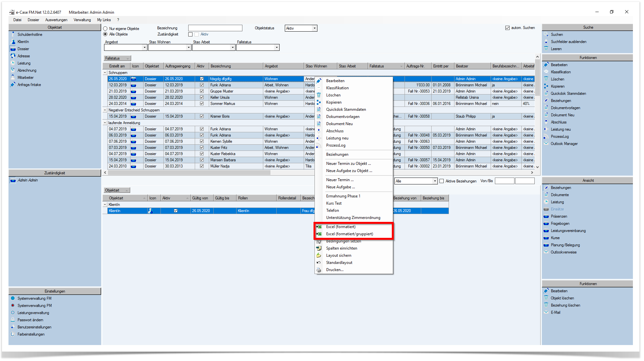Select the Dossier icon in the Objektart sidebar panel
This screenshot has width=644, height=361.
tap(13, 49)
